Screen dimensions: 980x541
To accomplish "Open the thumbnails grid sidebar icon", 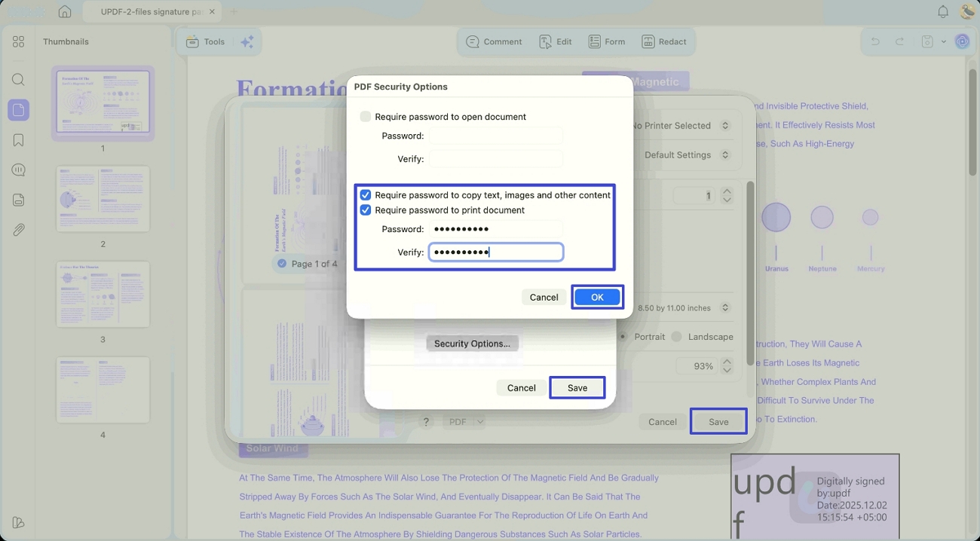I will click(x=19, y=42).
